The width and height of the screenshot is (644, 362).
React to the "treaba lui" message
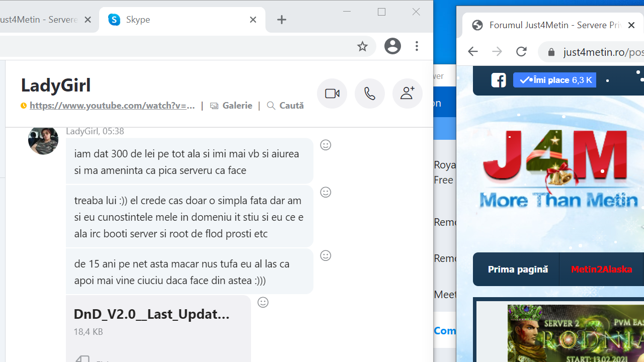326,192
